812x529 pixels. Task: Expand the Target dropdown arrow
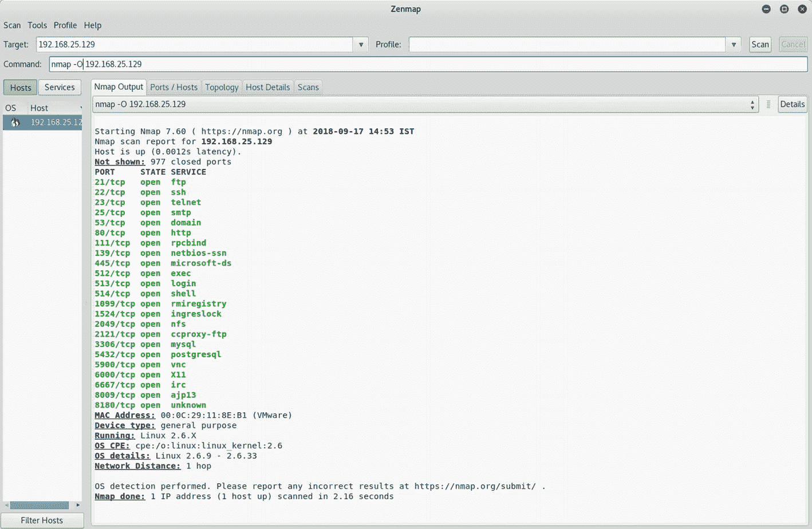click(361, 45)
